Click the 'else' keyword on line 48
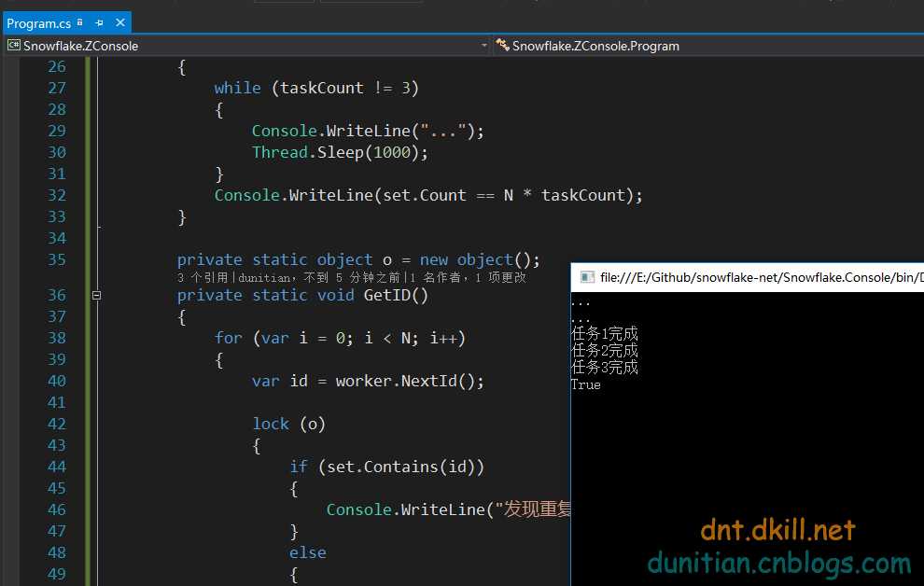Viewport: 924px width, 586px height. (x=308, y=553)
